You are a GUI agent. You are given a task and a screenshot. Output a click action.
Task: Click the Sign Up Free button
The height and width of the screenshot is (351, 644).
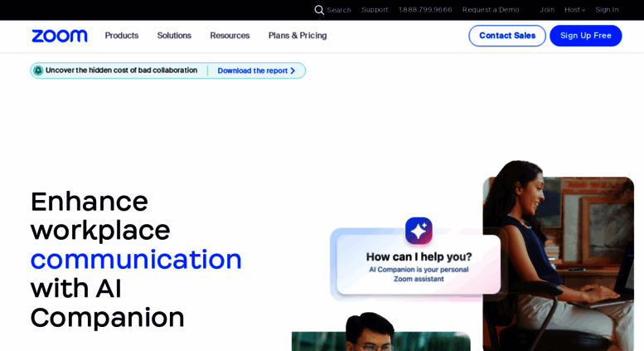pos(586,36)
